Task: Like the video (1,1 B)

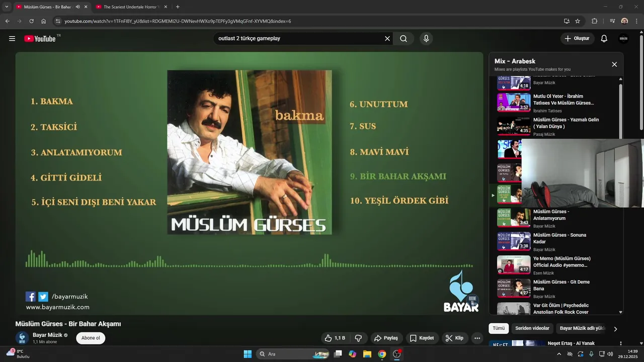Action: click(336, 338)
